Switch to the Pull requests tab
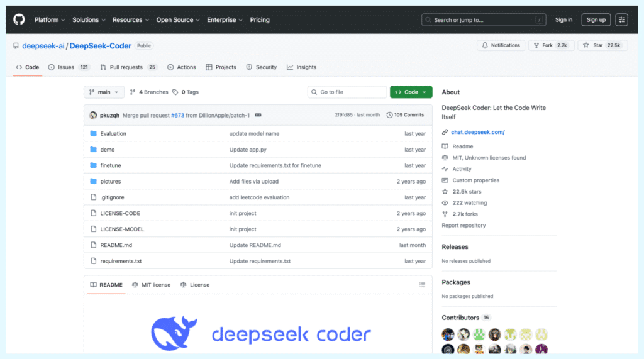The image size is (644, 359). tap(128, 67)
